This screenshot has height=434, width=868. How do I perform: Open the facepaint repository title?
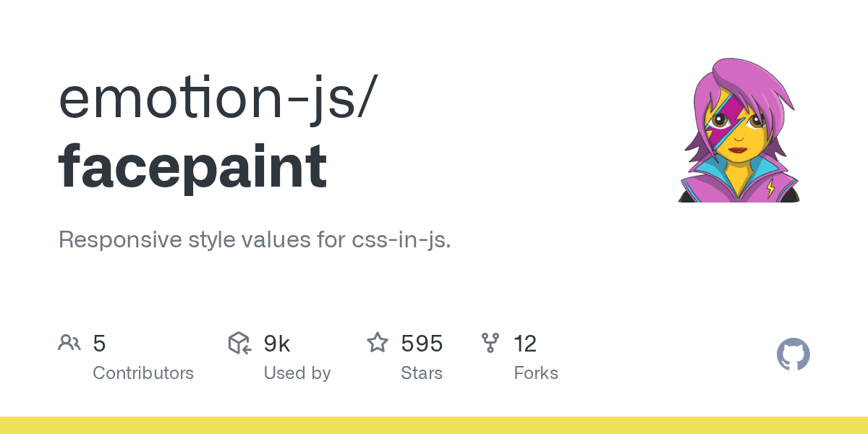(x=192, y=167)
